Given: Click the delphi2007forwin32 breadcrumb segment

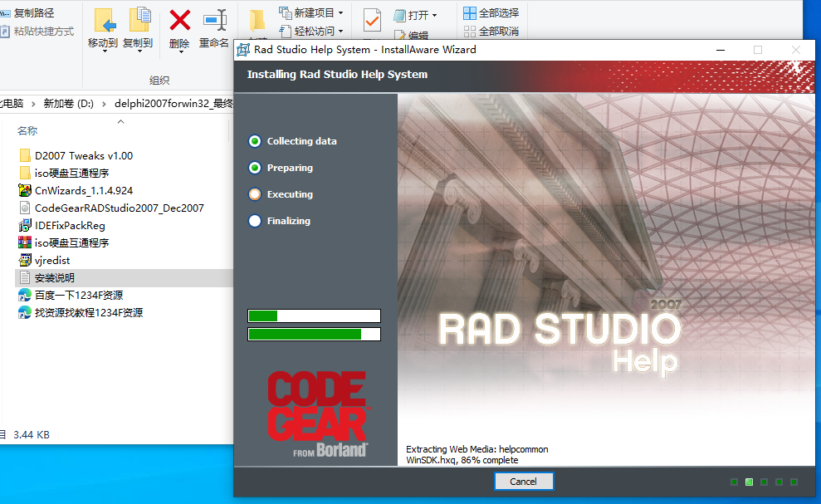Looking at the screenshot, I should (173, 104).
